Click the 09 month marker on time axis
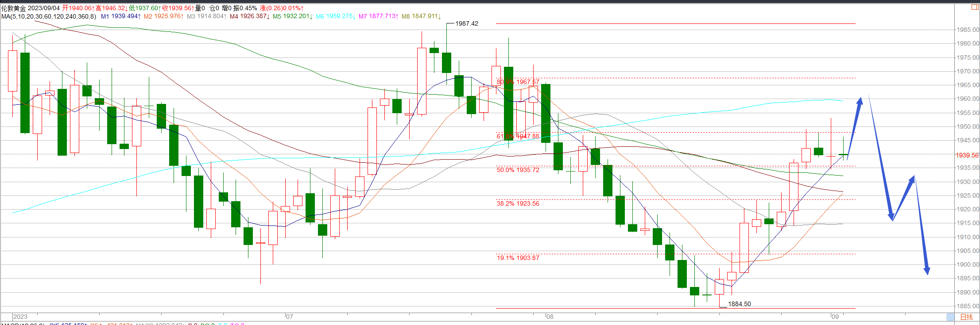The image size is (980, 325). 834,317
